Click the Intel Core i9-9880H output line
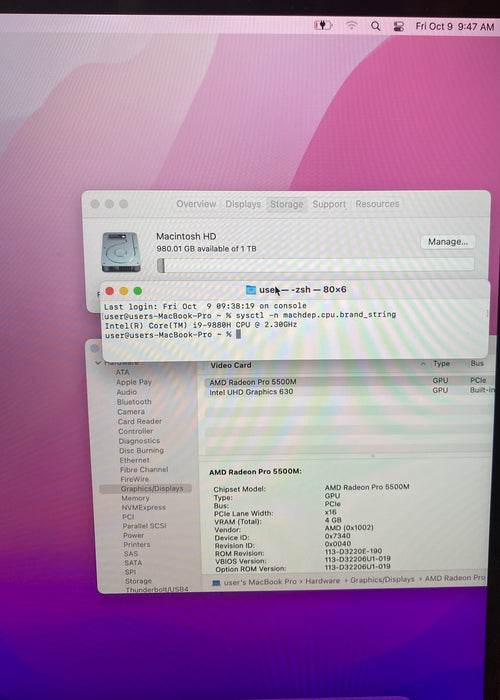Screen dimensions: 500x700 point(201,325)
